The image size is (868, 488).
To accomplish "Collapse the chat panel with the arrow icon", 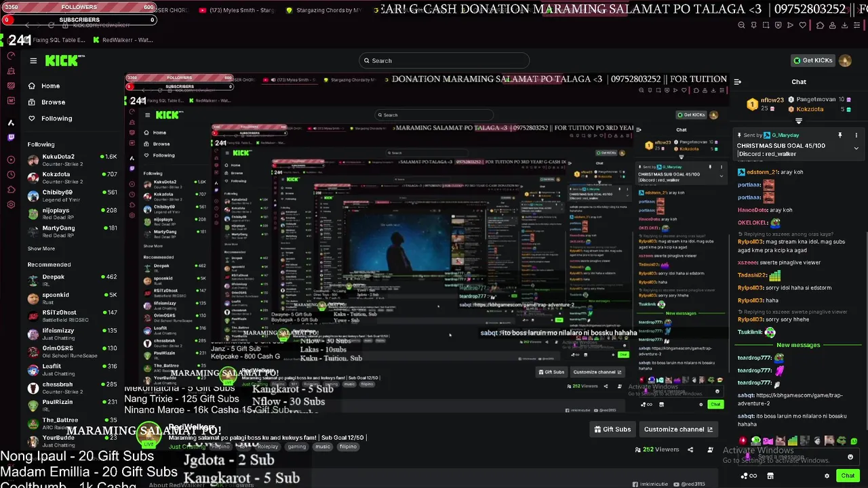I will pyautogui.click(x=738, y=82).
